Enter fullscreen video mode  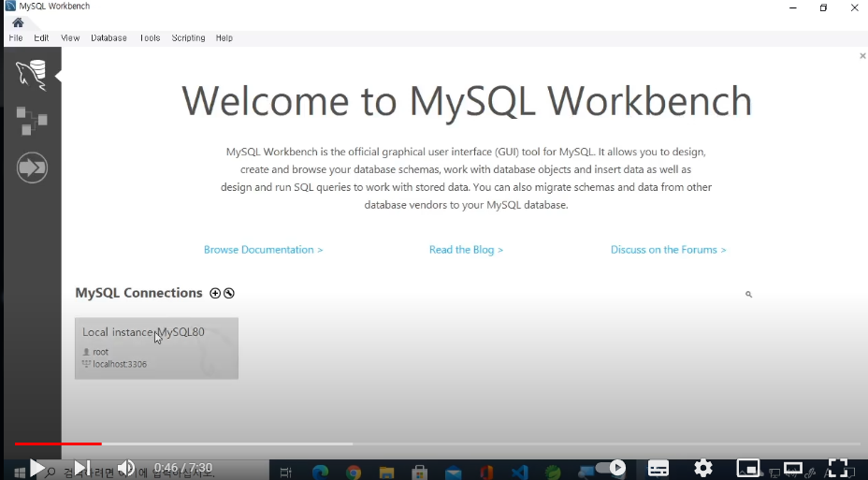pyautogui.click(x=838, y=469)
